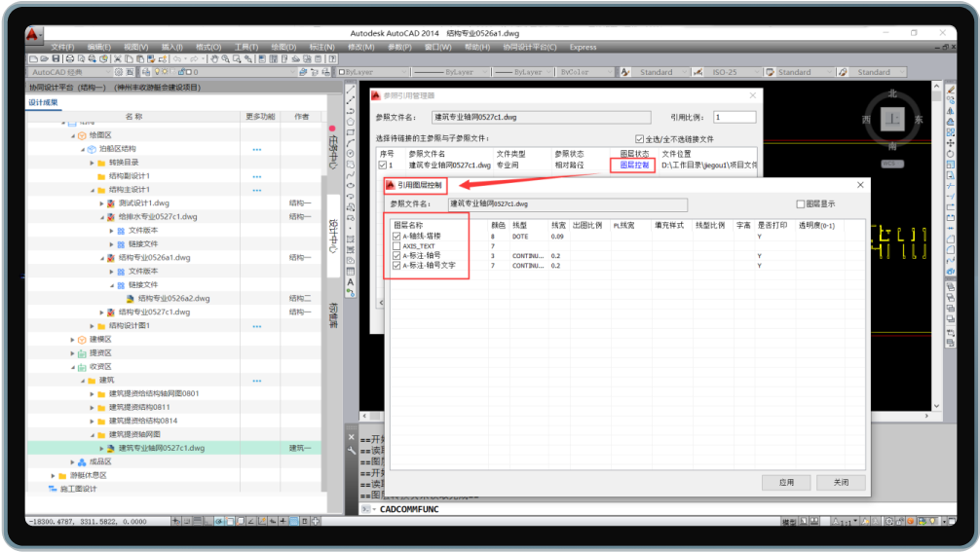Open the 文件(F) menu

coord(62,47)
